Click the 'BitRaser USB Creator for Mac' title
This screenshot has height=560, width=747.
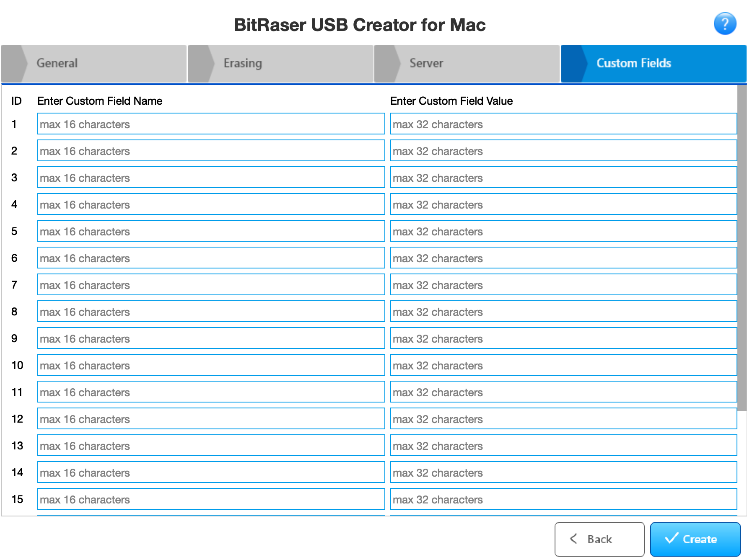360,25
